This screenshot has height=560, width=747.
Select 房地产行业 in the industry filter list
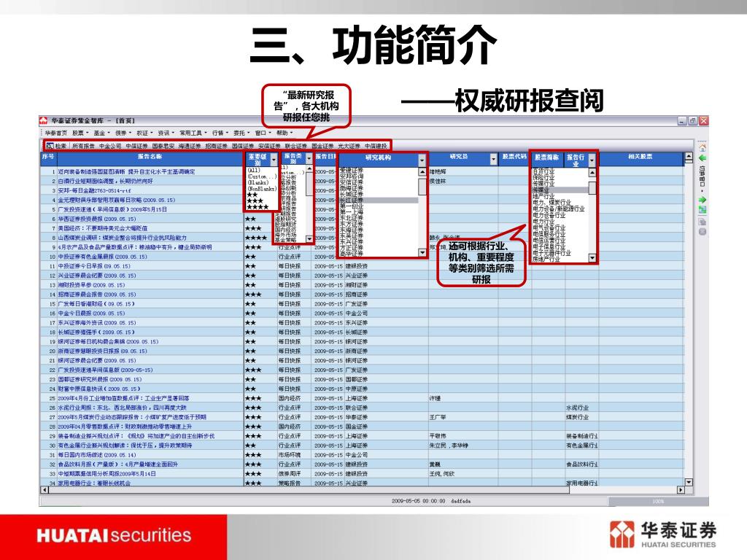(x=546, y=259)
